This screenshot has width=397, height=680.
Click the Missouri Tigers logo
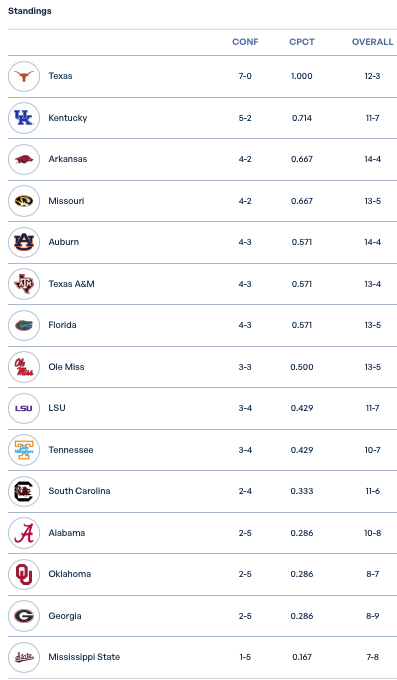click(24, 201)
